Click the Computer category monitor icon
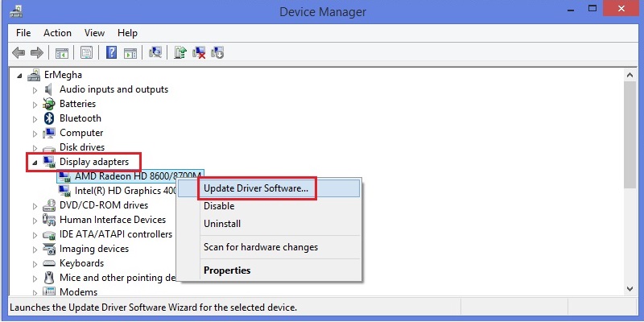 49,133
